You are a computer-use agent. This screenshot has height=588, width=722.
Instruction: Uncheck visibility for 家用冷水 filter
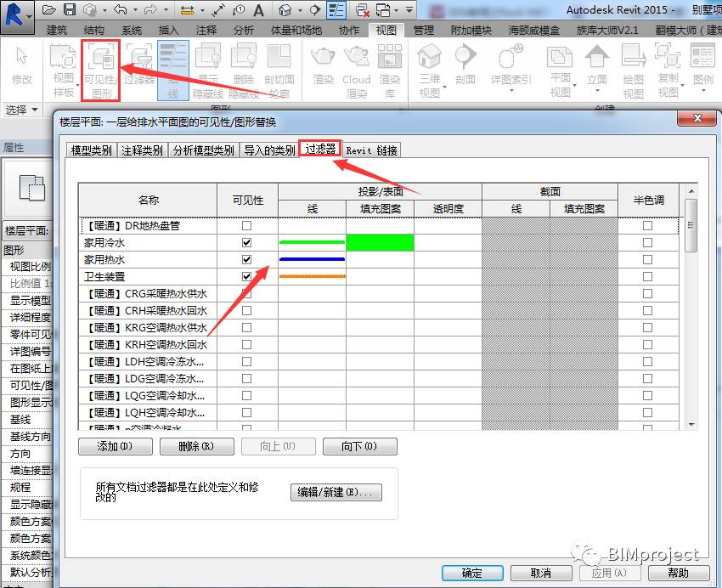(x=247, y=243)
